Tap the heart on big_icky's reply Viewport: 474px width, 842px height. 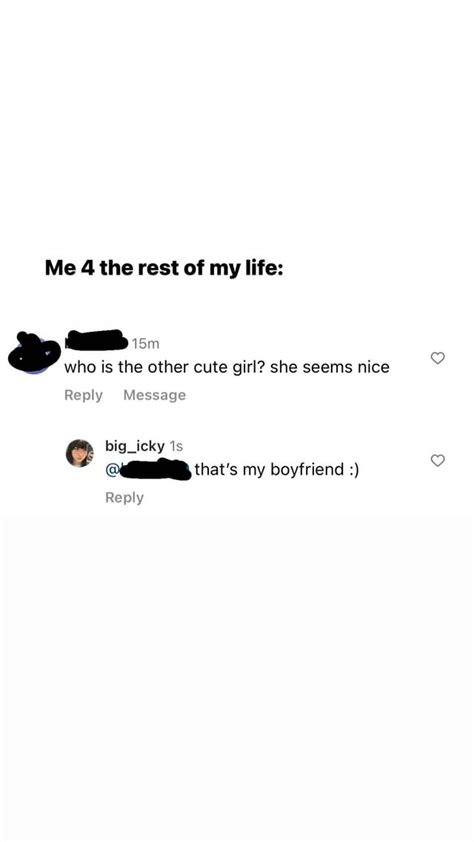(438, 460)
